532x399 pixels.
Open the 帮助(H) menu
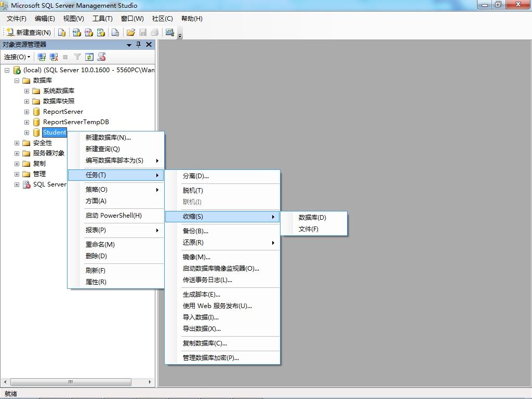pos(192,19)
